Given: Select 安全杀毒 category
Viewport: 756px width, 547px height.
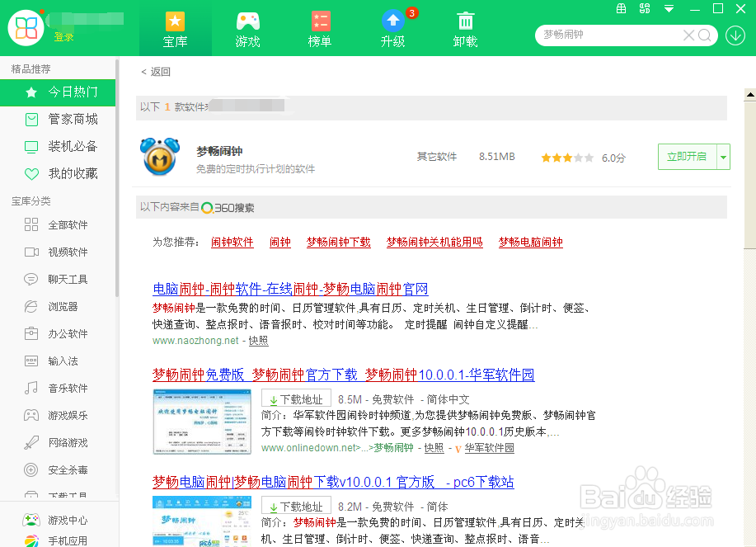Looking at the screenshot, I should 57,469.
